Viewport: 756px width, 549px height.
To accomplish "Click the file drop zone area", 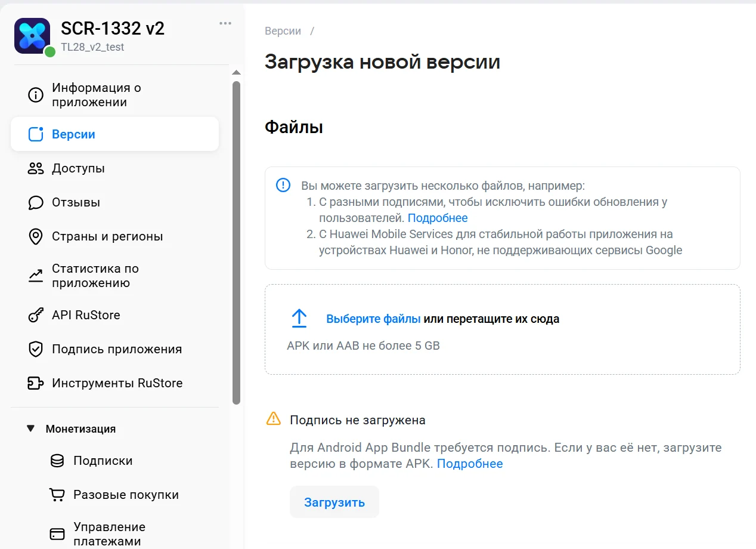I will (503, 329).
